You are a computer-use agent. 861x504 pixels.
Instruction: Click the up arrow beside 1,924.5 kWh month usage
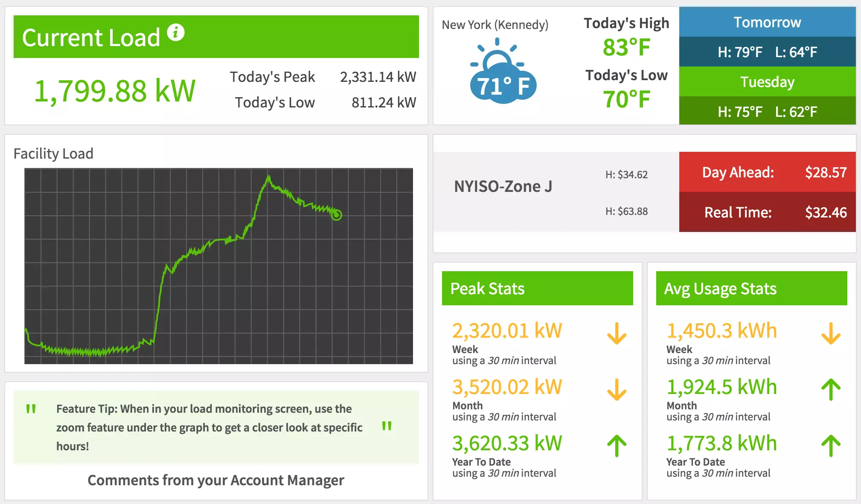click(831, 389)
